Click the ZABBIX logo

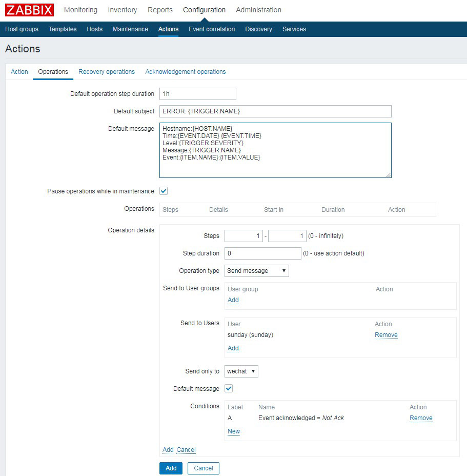click(29, 10)
